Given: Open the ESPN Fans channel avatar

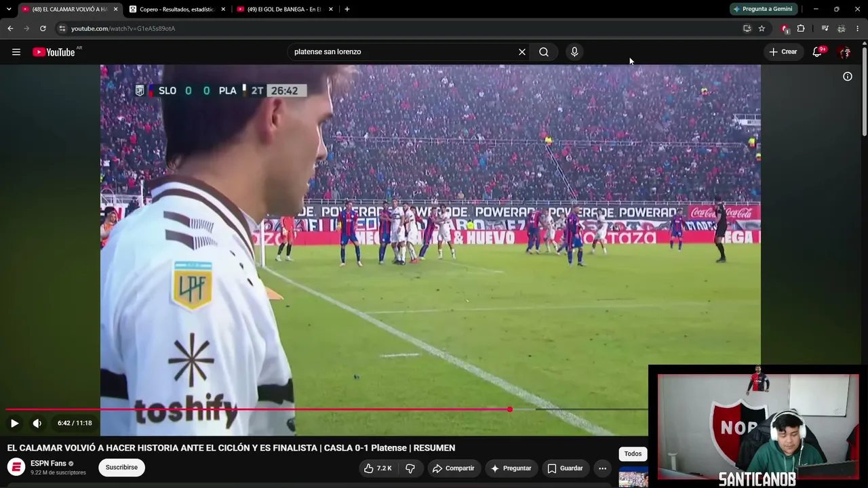Looking at the screenshot, I should [x=16, y=468].
